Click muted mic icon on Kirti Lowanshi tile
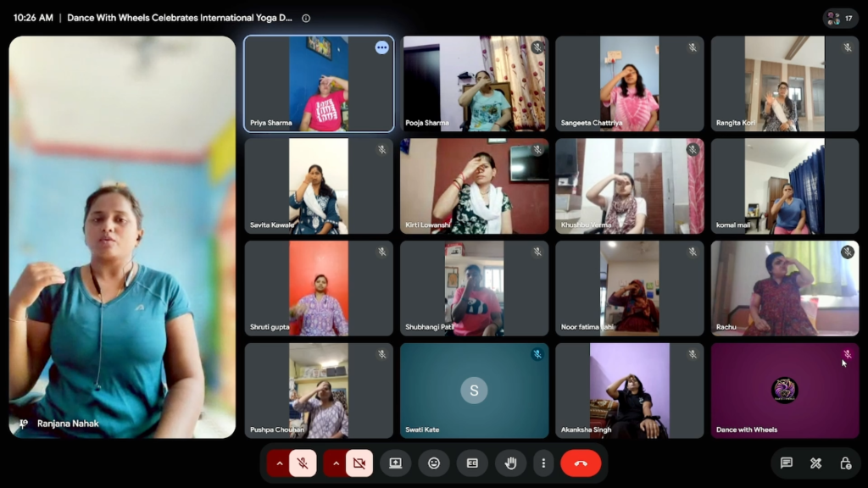Viewport: 868px width, 488px height. click(x=537, y=150)
